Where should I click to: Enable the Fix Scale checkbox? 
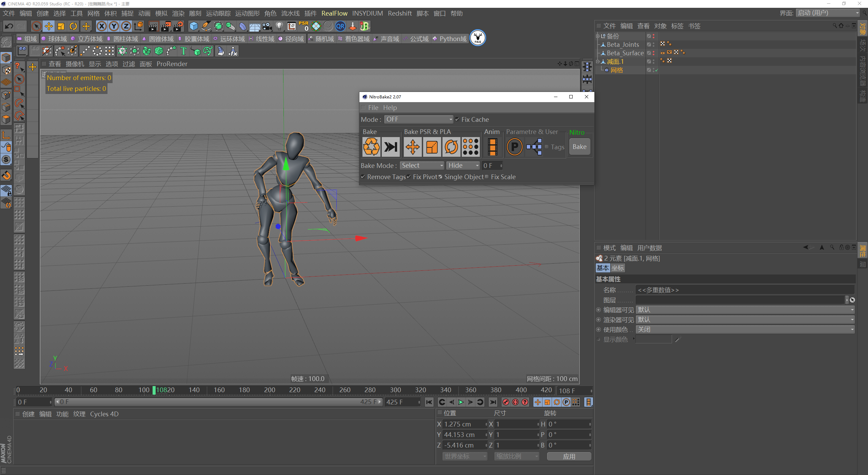point(487,177)
